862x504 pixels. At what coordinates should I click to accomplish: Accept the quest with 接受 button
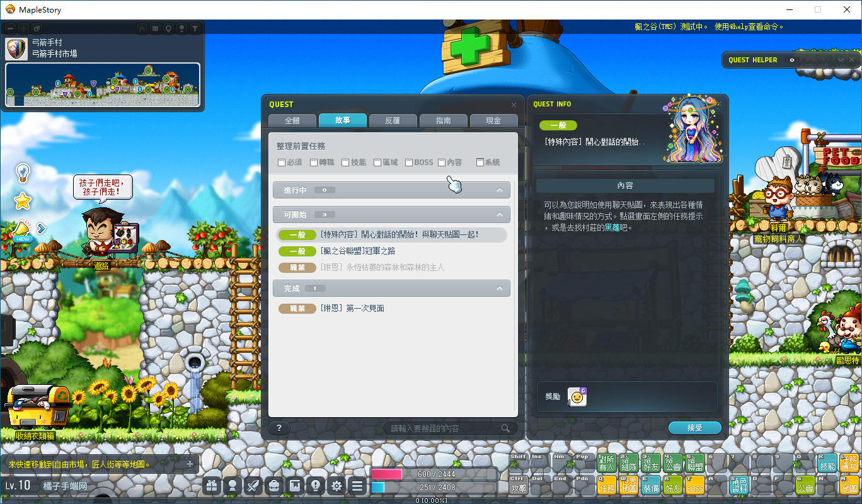694,428
